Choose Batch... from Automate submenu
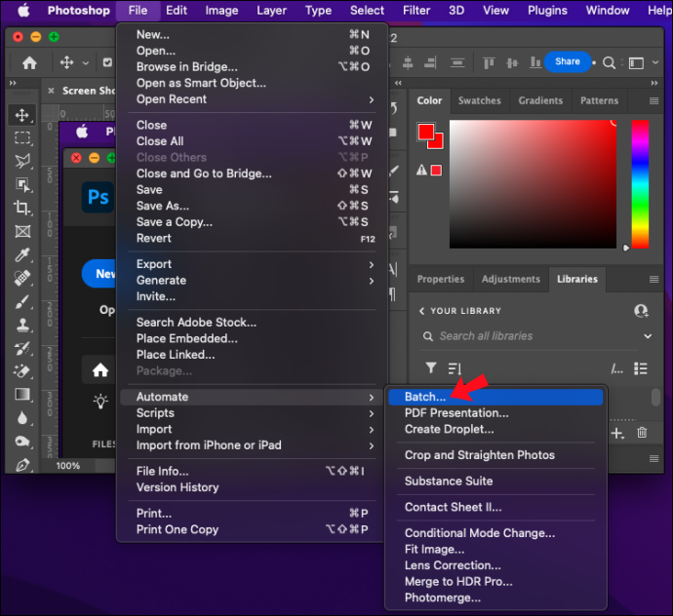 pos(495,397)
